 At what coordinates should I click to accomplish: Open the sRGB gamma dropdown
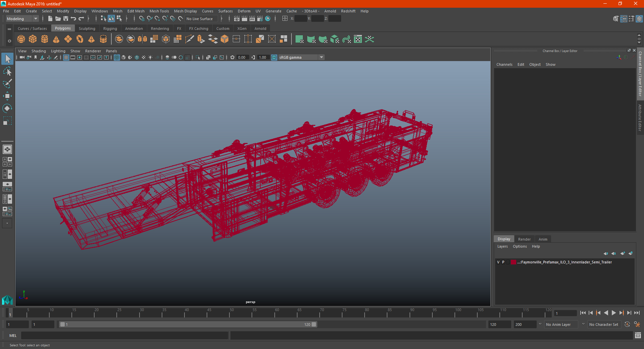[301, 57]
